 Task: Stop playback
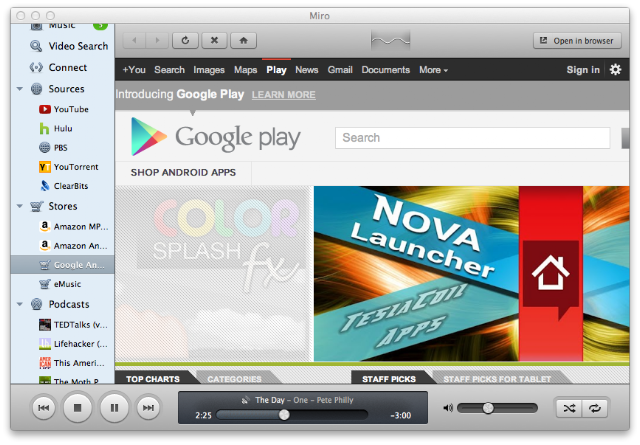click(78, 407)
